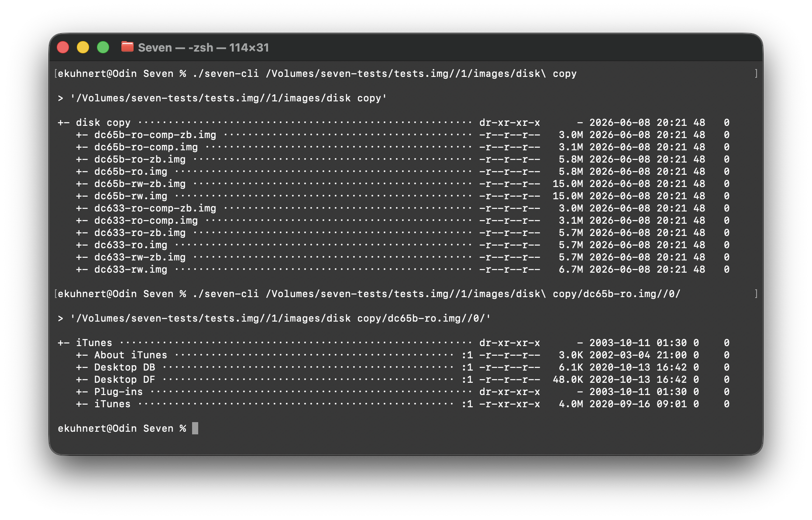Screen dimensions: 812x520
Task: Click the 'About iTunes' file entry
Action: (x=131, y=355)
